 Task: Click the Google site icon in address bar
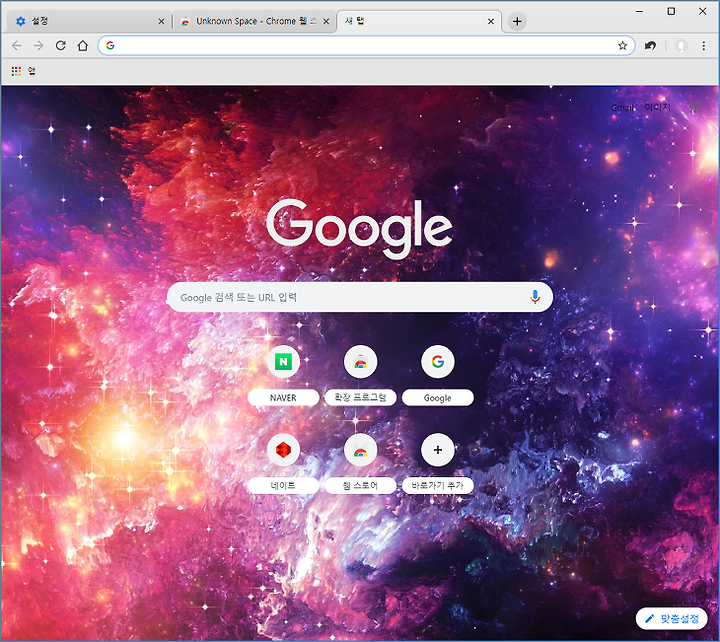110,45
